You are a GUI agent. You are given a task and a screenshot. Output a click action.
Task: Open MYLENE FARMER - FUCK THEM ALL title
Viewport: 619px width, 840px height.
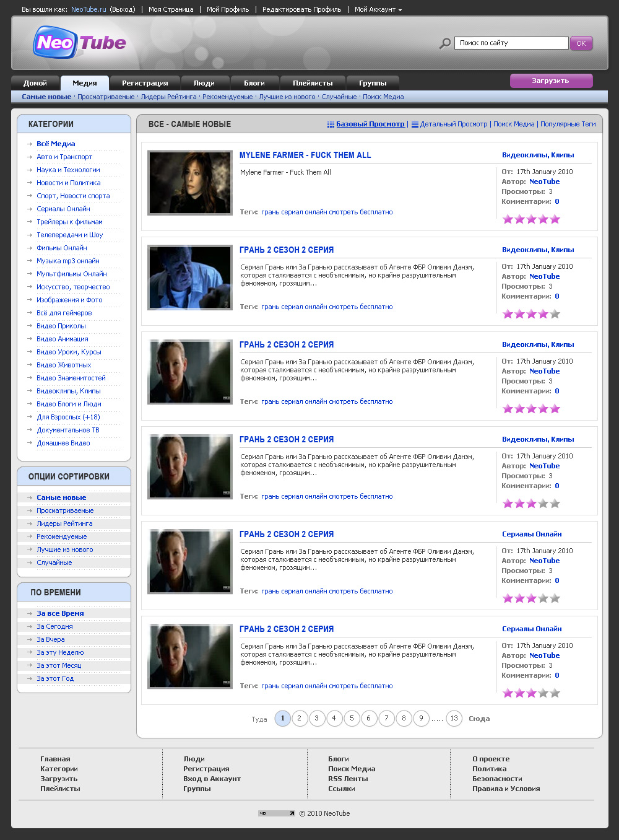pyautogui.click(x=305, y=155)
